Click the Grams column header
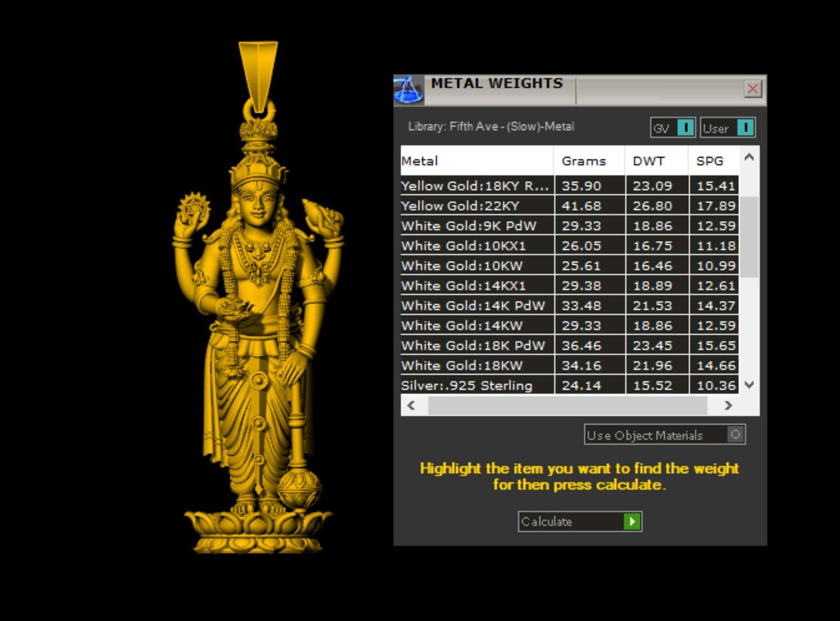 tap(583, 161)
